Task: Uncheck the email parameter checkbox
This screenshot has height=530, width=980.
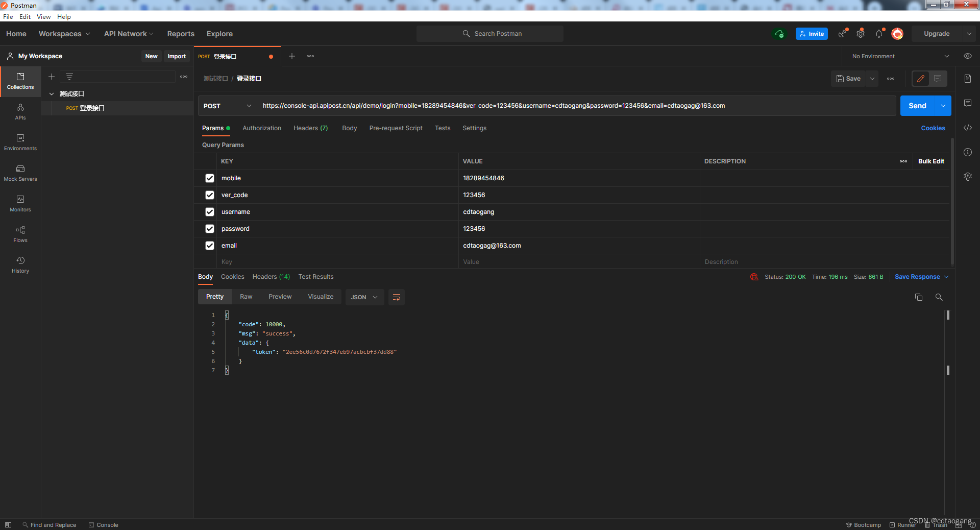Action: pos(210,246)
